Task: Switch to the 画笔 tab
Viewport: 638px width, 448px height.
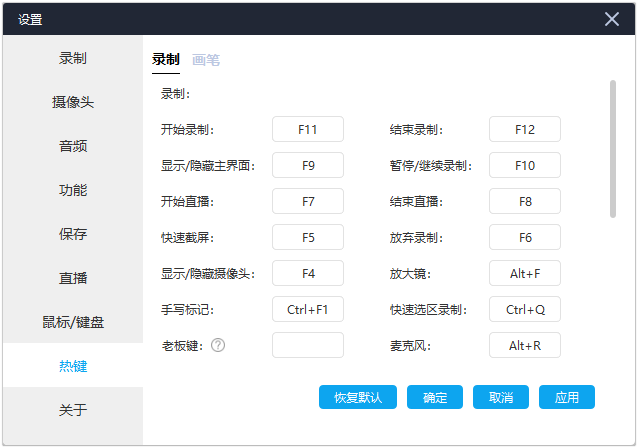Action: tap(206, 60)
